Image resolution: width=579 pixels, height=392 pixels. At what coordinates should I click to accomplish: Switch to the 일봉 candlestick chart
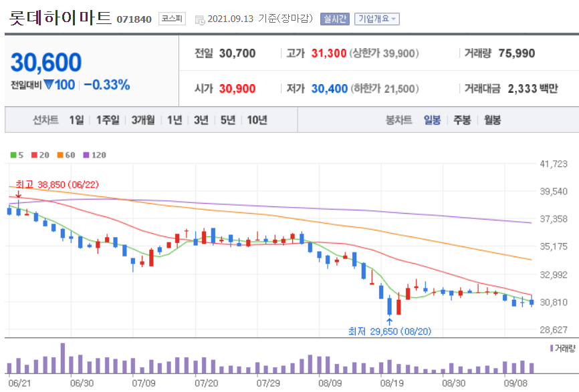[x=432, y=120]
